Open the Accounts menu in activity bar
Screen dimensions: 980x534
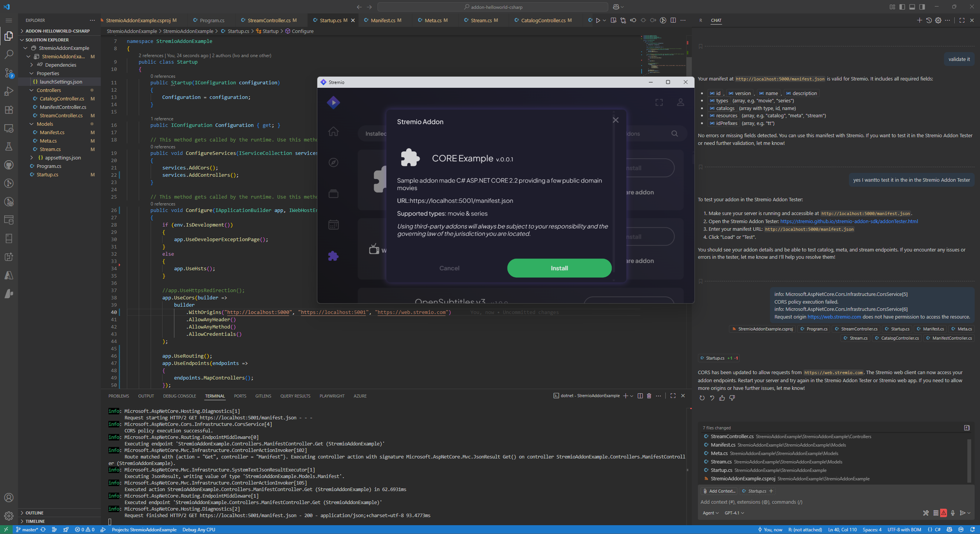click(x=9, y=498)
